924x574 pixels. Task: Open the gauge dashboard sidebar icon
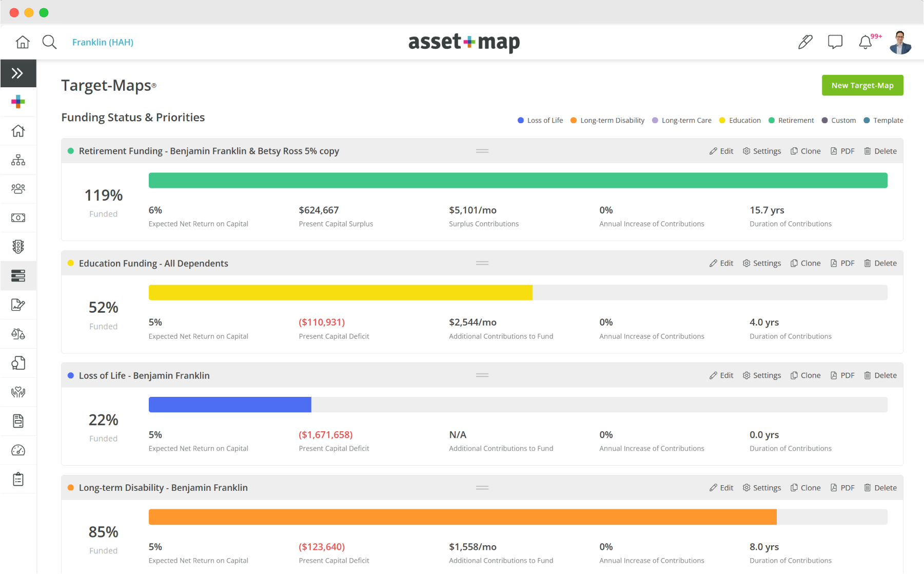[x=18, y=450]
